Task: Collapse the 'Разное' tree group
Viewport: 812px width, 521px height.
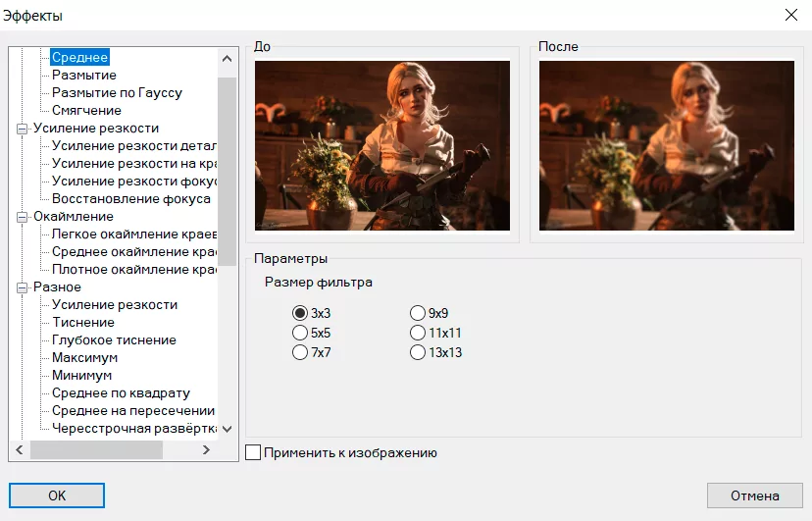Action: pyautogui.click(x=22, y=287)
